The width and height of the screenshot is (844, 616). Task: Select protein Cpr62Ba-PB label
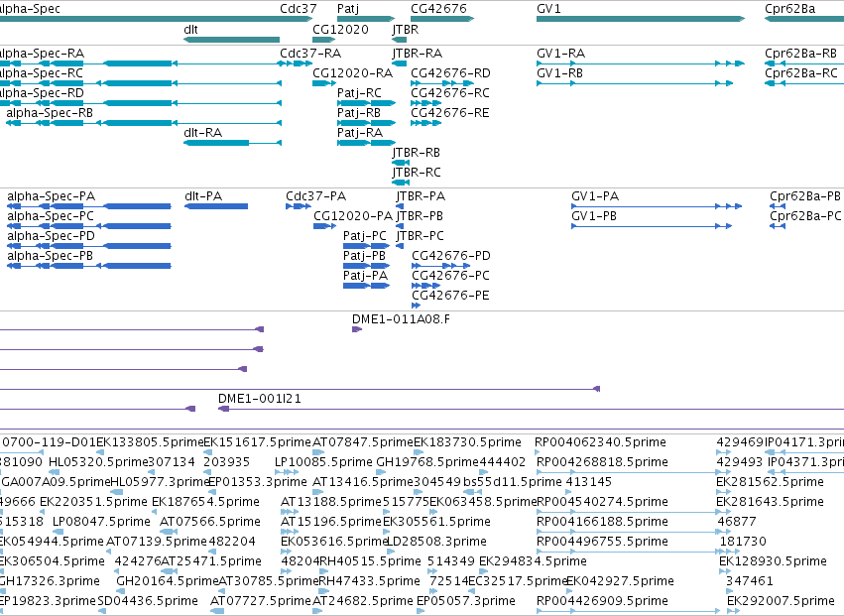point(805,196)
